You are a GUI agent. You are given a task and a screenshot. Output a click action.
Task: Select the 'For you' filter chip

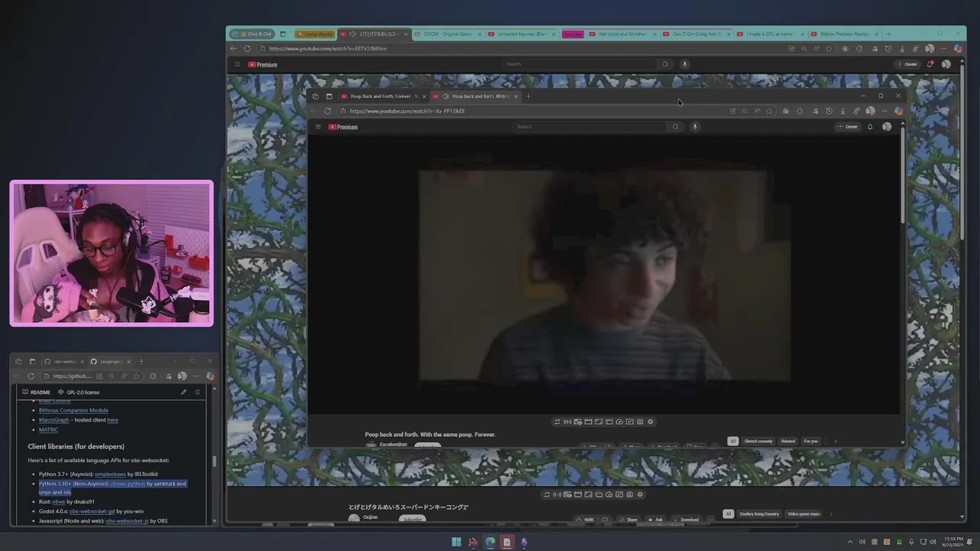tap(811, 441)
